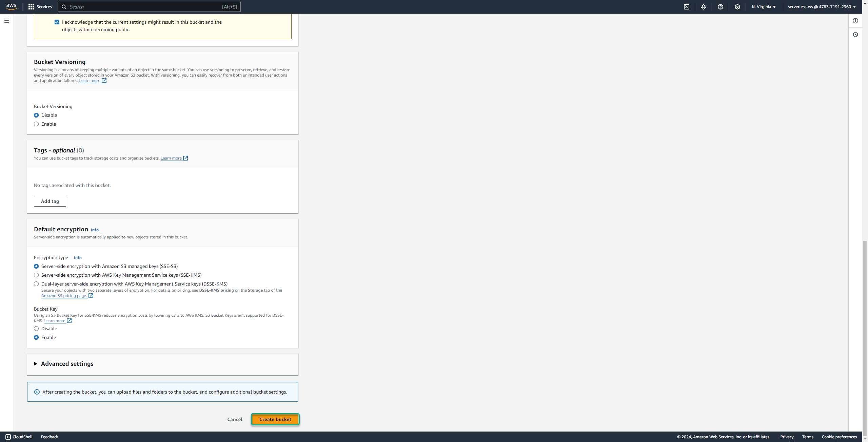Select DSSE-KMS dual-layer encryption

coord(36,284)
